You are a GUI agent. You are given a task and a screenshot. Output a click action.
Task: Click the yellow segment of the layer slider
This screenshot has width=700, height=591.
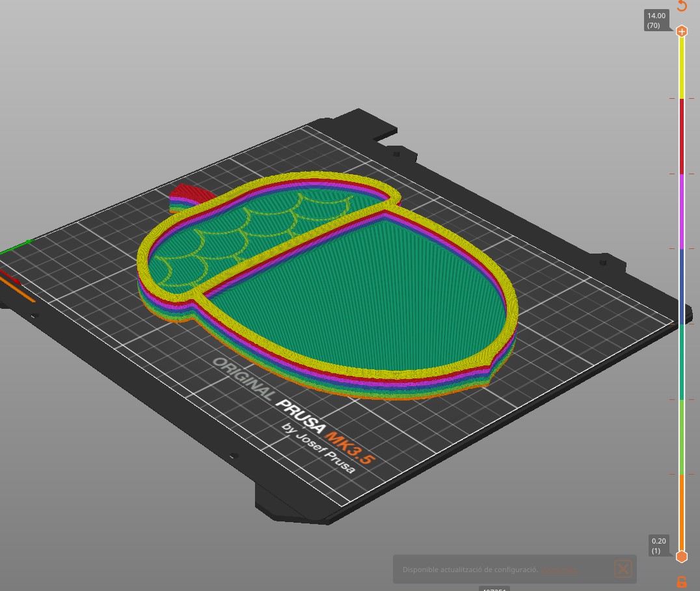coord(682,68)
